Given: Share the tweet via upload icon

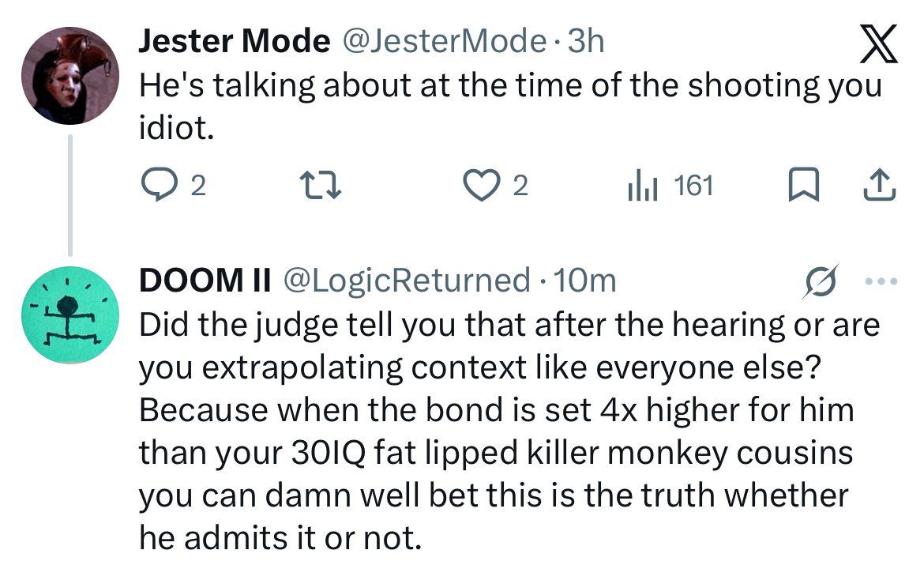Looking at the screenshot, I should 879,185.
